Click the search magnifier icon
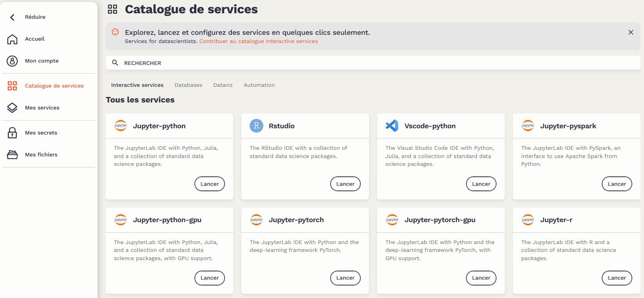This screenshot has width=644, height=298. (115, 63)
